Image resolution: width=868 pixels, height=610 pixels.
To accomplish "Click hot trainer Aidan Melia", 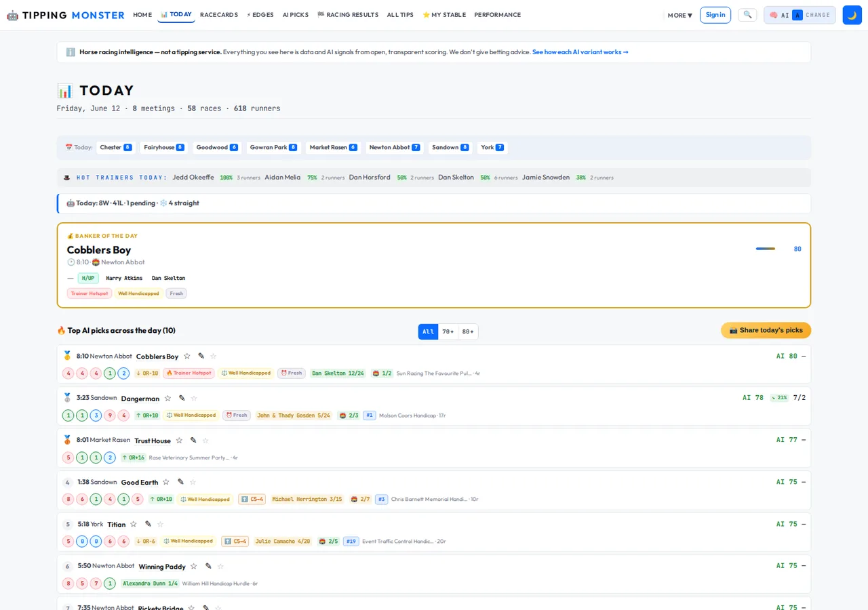I will 283,178.
